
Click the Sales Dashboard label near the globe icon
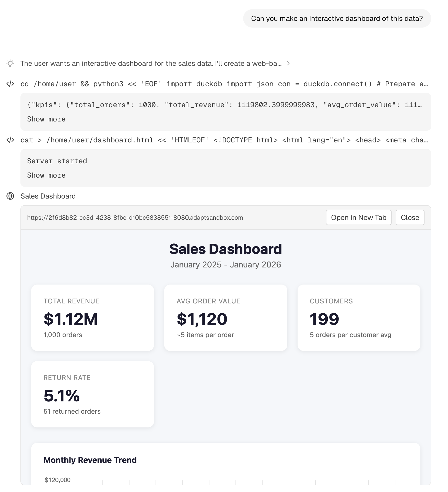pos(48,196)
